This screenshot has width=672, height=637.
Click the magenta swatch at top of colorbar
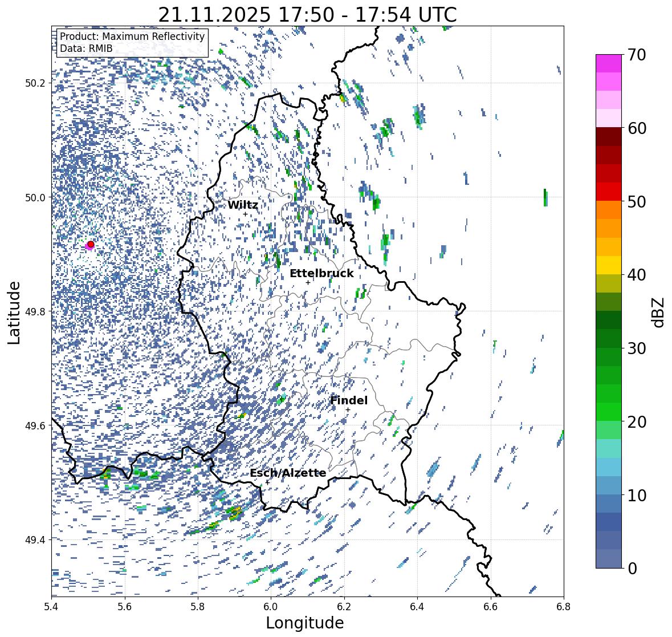609,63
